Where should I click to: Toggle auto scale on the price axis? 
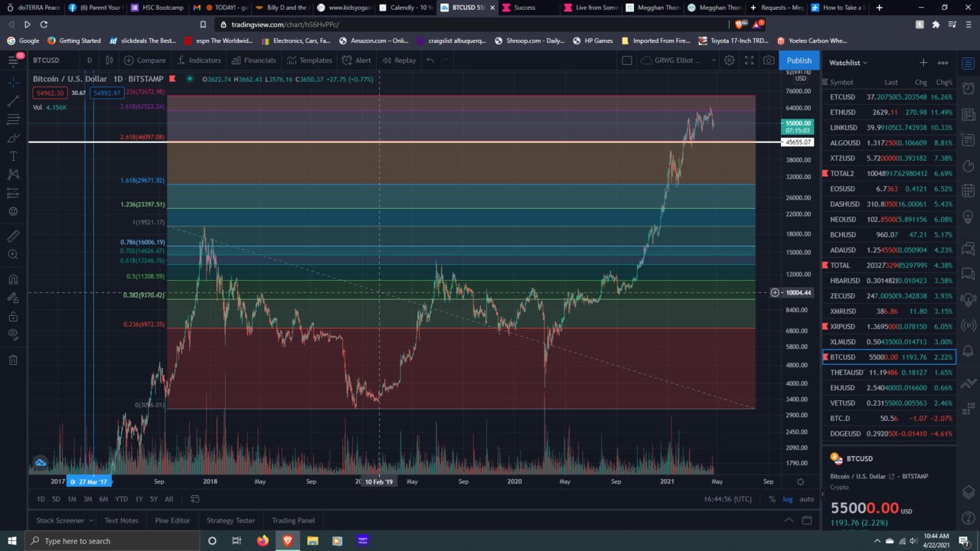point(807,499)
